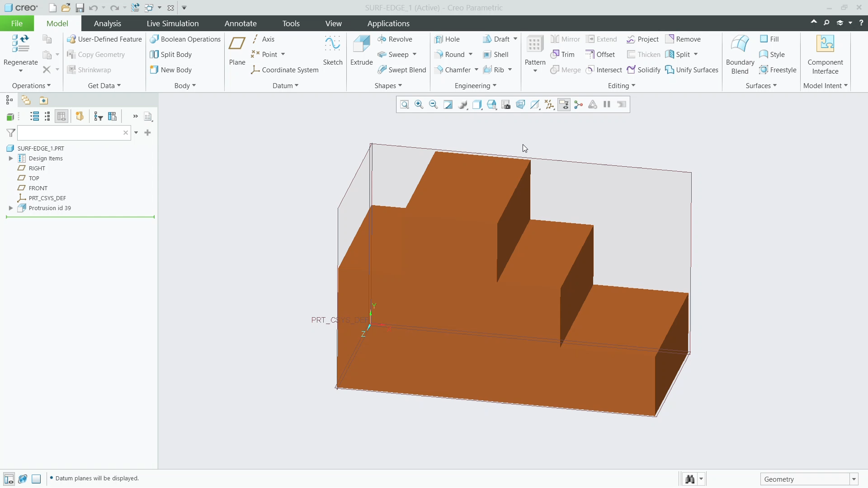Toggle the browser display status icon
This screenshot has width=868, height=488.
[23, 479]
